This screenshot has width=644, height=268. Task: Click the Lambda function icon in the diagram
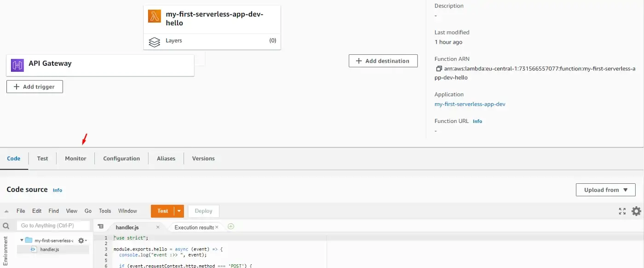[x=154, y=16]
